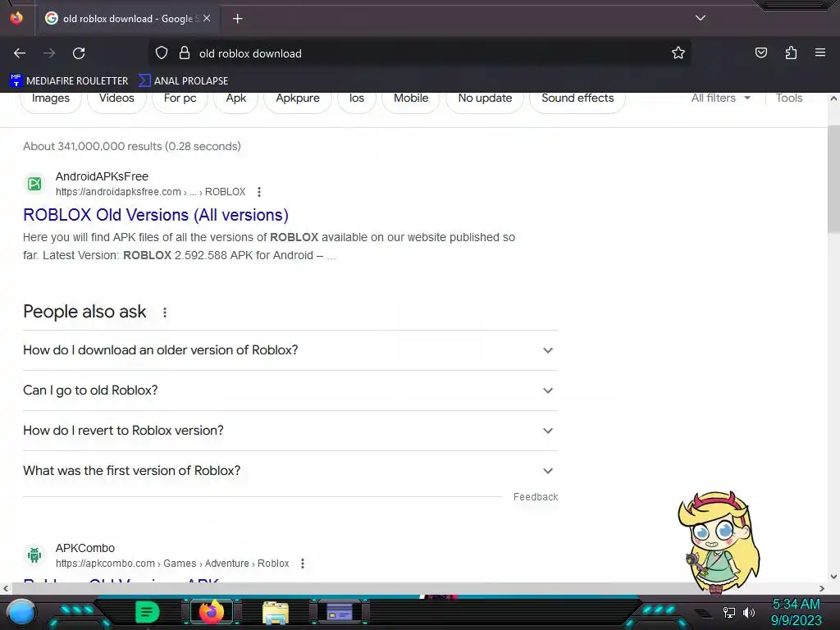Close the old roblox download tab
Image resolution: width=840 pixels, height=630 pixels.
(x=207, y=18)
